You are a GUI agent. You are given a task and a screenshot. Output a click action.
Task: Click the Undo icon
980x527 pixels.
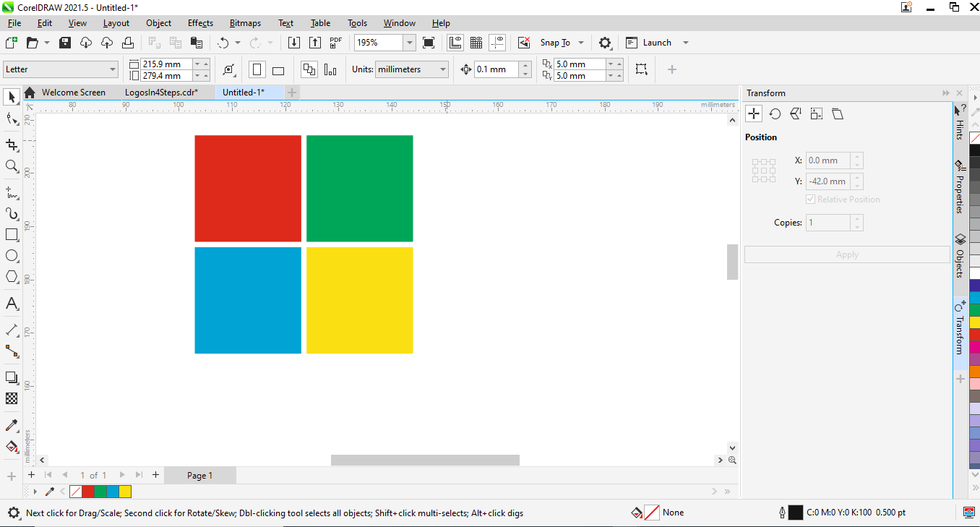tap(223, 43)
